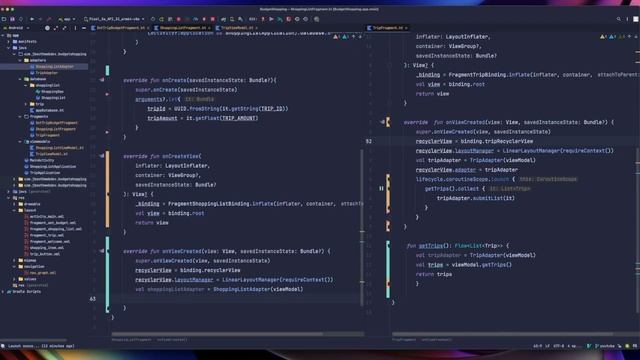Click the Search Everywhere magnifier icon
This screenshot has height=360, width=640.
pyautogui.click(x=618, y=19)
